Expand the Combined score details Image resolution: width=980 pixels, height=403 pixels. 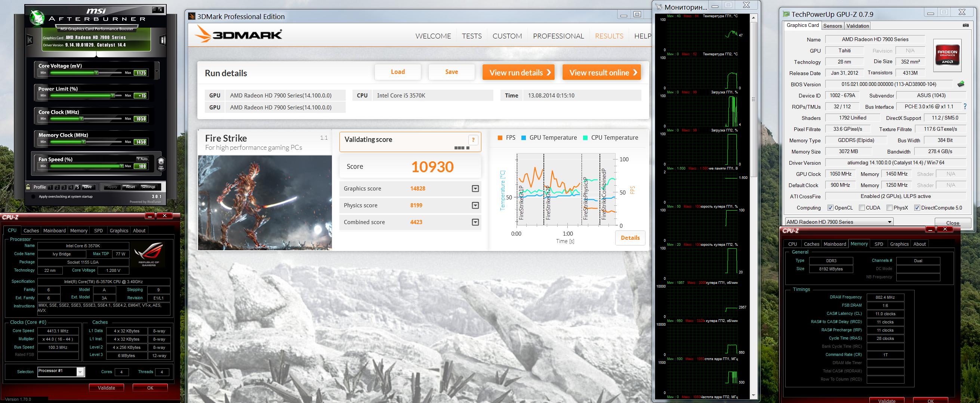pyautogui.click(x=475, y=222)
